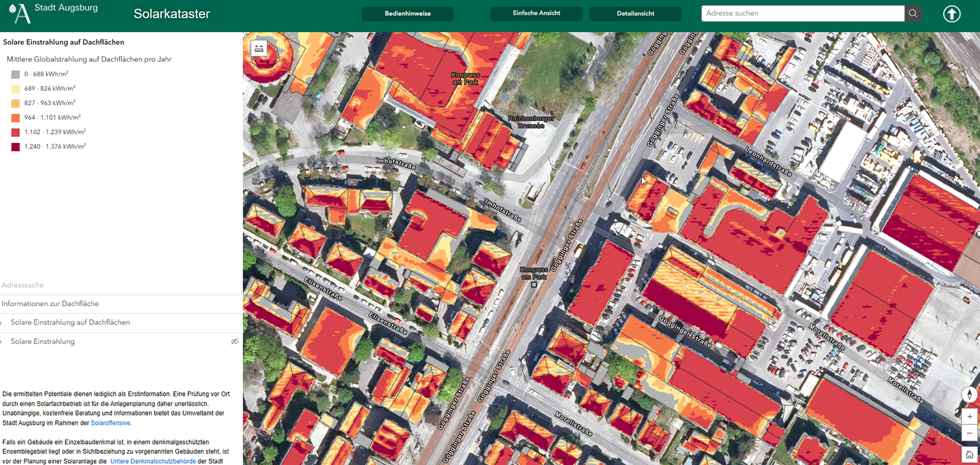Click the gray 0 - 688 kWh/m² swatch
This screenshot has height=465, width=980.
16,74
